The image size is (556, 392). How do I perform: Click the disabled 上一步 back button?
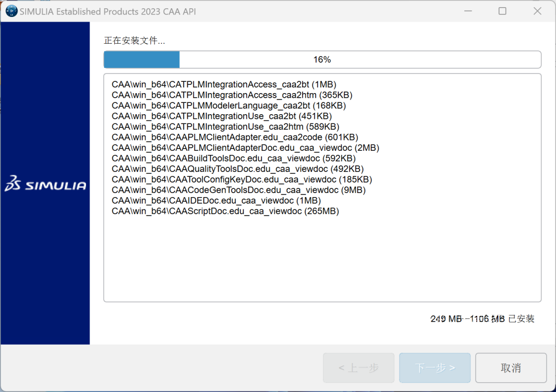[x=358, y=368]
